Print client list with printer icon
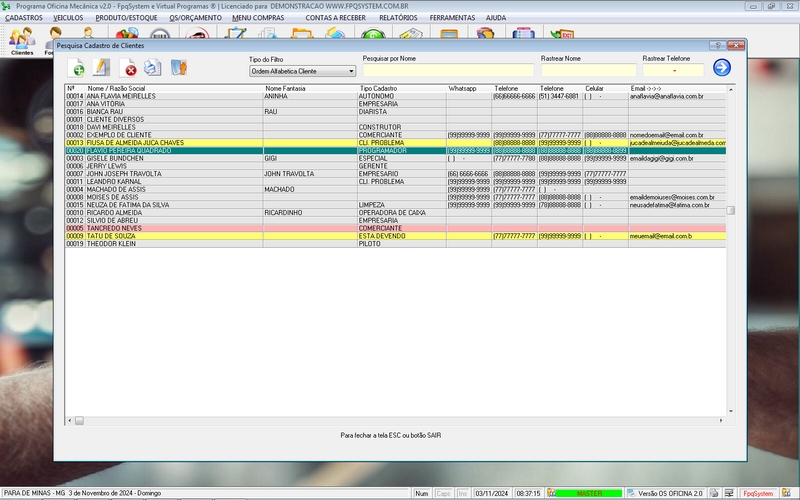The width and height of the screenshot is (800, 500). (153, 67)
